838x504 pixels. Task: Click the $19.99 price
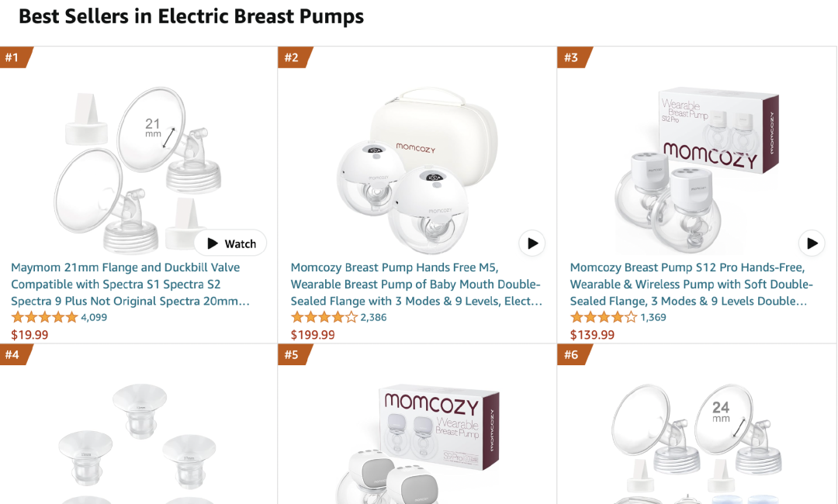[x=29, y=335]
